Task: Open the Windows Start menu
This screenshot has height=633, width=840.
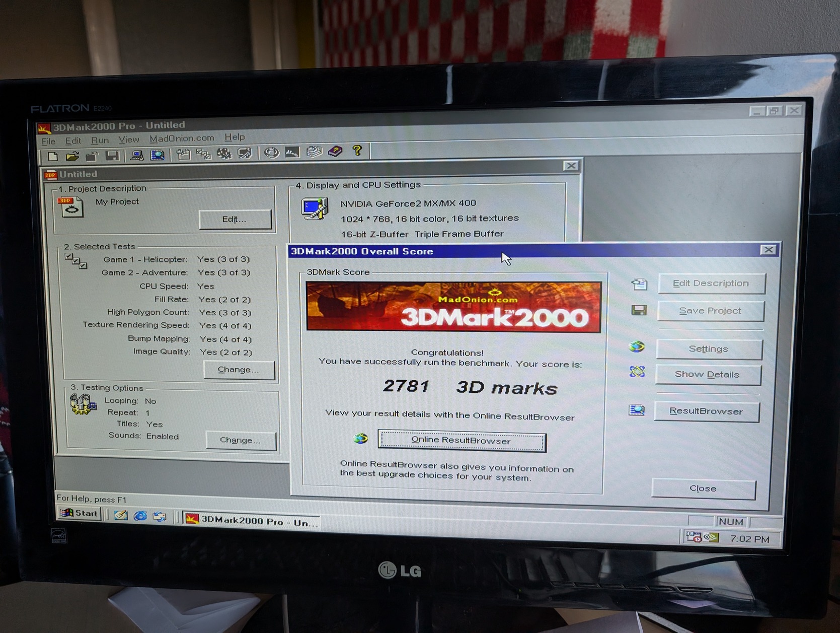Action: [79, 514]
